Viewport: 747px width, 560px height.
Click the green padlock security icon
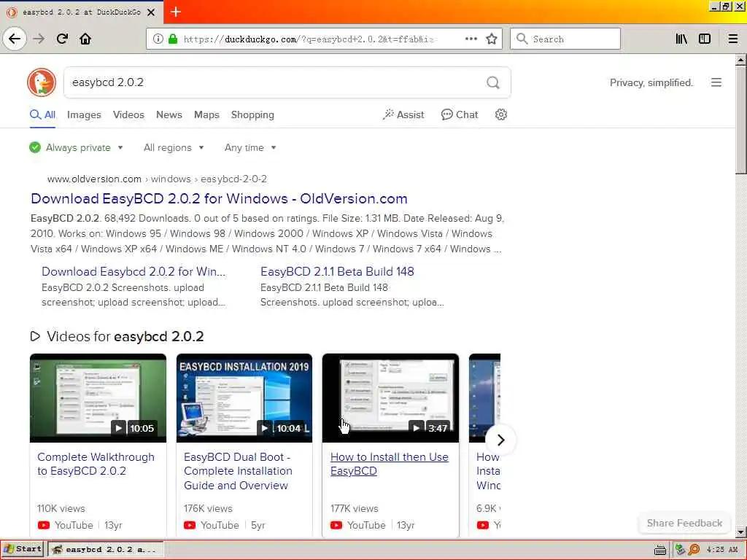[173, 39]
